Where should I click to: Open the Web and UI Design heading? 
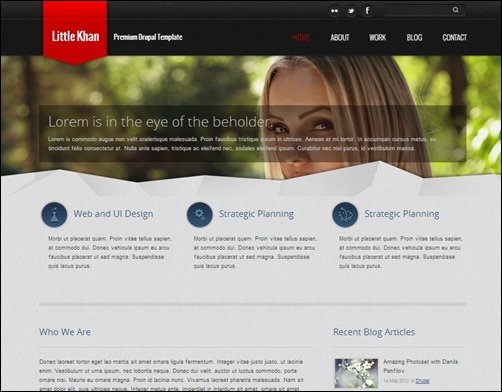pyautogui.click(x=113, y=214)
